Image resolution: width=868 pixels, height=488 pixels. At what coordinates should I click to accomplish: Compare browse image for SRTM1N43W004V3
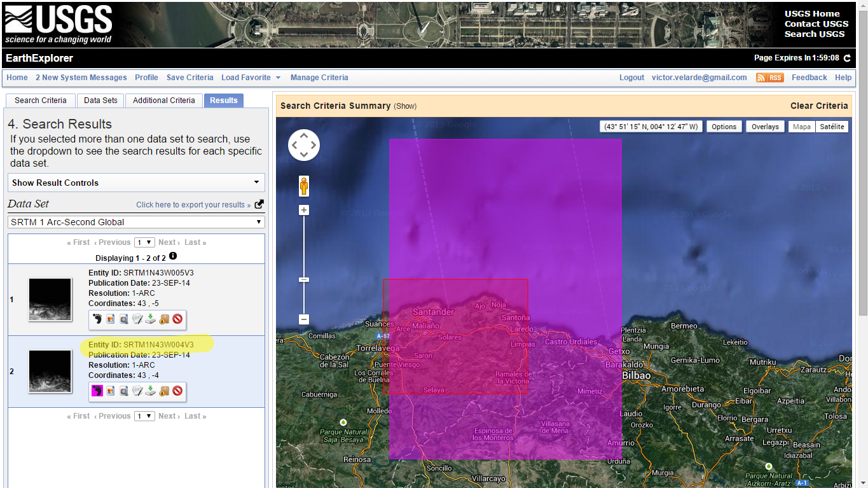click(124, 391)
